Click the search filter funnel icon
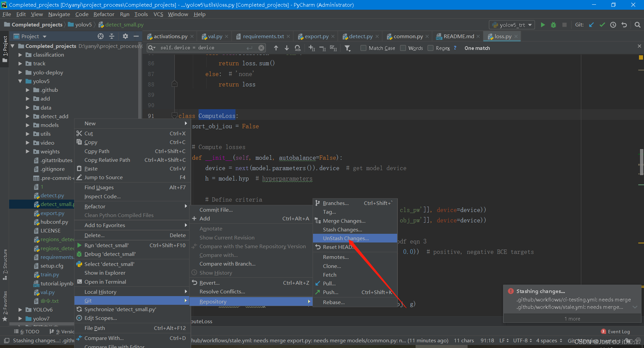The height and width of the screenshot is (348, 644). point(347,48)
